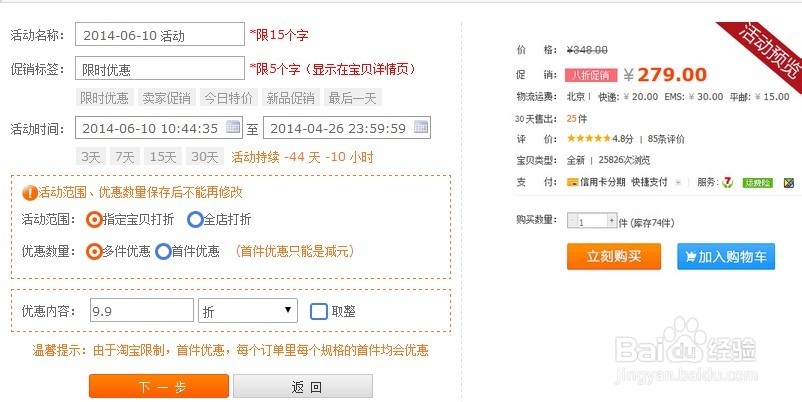Click the 返回 button
The height and width of the screenshot is (402, 802).
[x=303, y=386]
